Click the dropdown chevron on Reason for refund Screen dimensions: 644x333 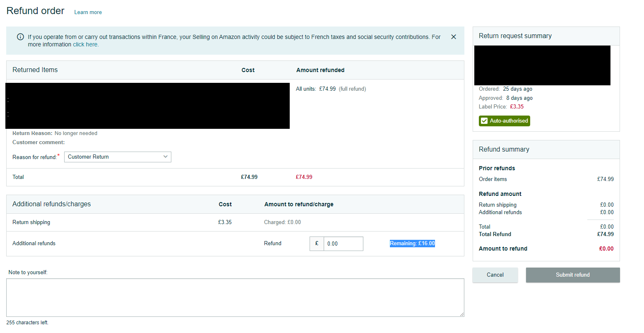tap(166, 157)
